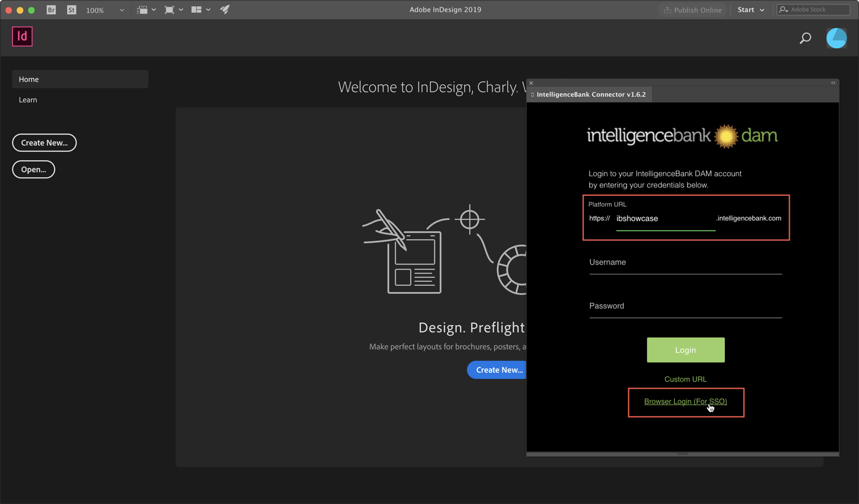Viewport: 859px width, 504px height.
Task: Click the Browser Login (For SSO) link
Action: [x=685, y=401]
